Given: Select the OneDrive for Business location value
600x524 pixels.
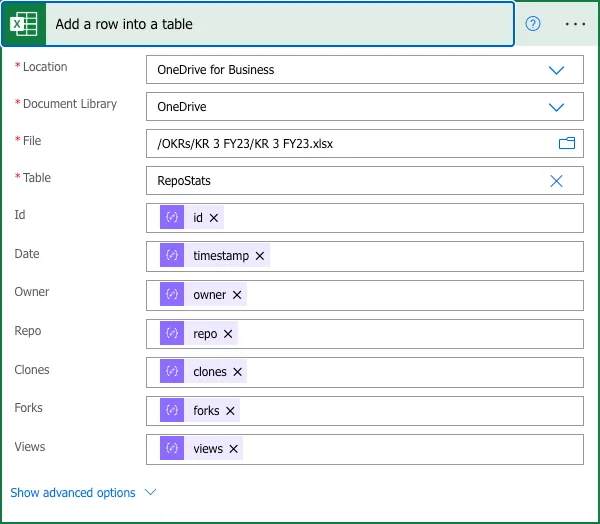Looking at the screenshot, I should point(215,70).
